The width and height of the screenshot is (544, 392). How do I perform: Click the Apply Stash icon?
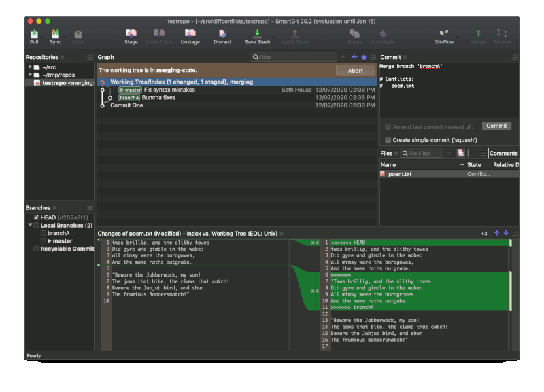pyautogui.click(x=295, y=33)
